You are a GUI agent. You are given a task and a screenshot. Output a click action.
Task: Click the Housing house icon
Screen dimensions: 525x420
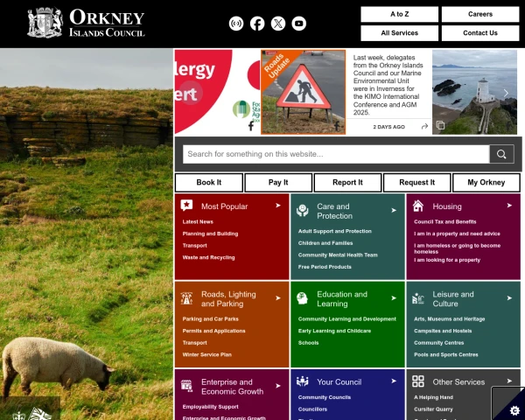coord(418,206)
